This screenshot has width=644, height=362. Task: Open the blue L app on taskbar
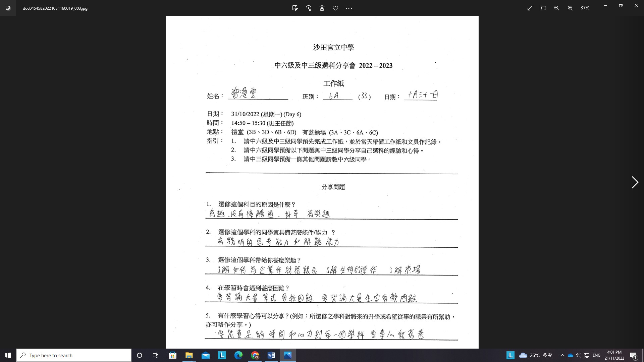[x=222, y=355]
